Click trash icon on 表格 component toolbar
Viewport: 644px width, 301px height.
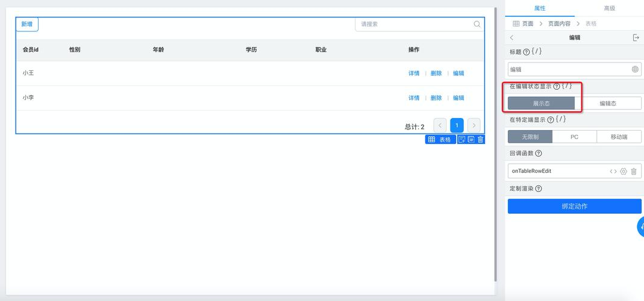point(480,140)
